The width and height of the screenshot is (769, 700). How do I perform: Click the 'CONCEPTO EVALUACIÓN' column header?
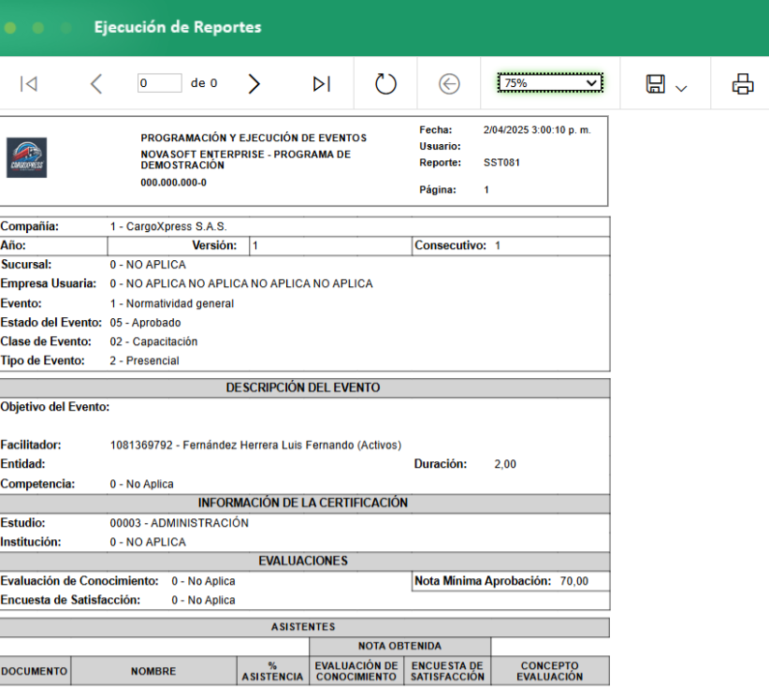point(550,671)
